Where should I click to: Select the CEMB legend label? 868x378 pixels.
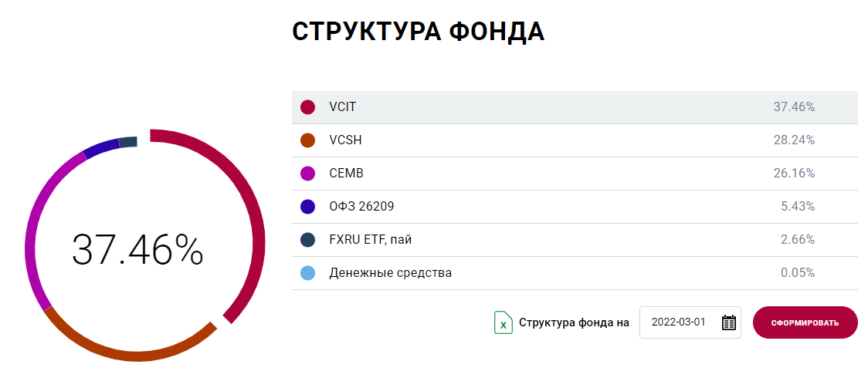pyautogui.click(x=345, y=174)
